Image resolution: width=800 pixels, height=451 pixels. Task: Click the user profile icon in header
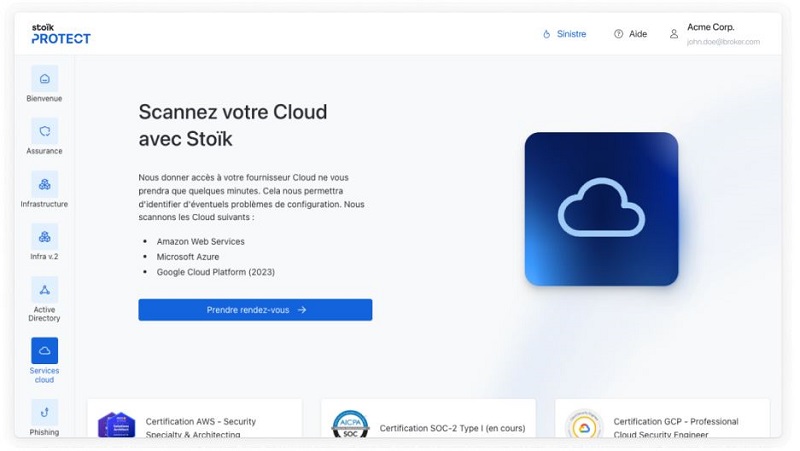pos(674,34)
